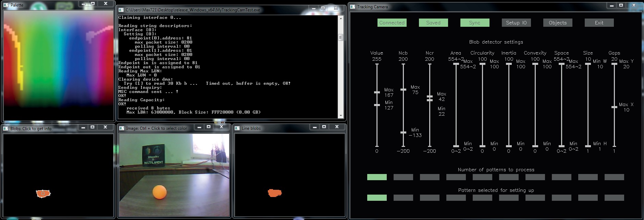Open the Objects page
The height and width of the screenshot is (220, 644).
[558, 23]
